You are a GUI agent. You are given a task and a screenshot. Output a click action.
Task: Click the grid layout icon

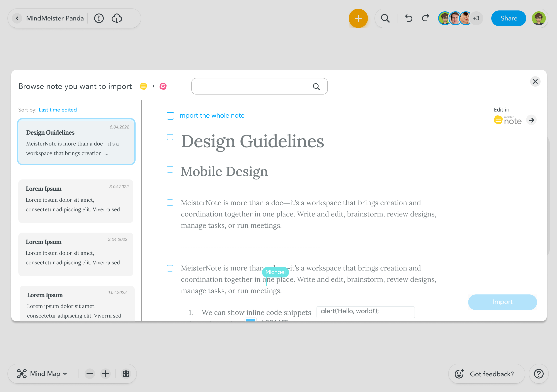[x=126, y=373]
